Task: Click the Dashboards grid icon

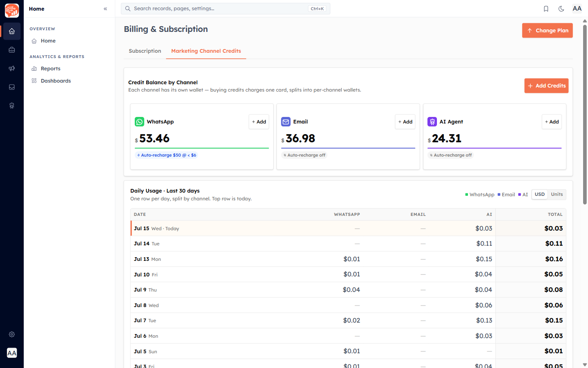Action: (34, 81)
